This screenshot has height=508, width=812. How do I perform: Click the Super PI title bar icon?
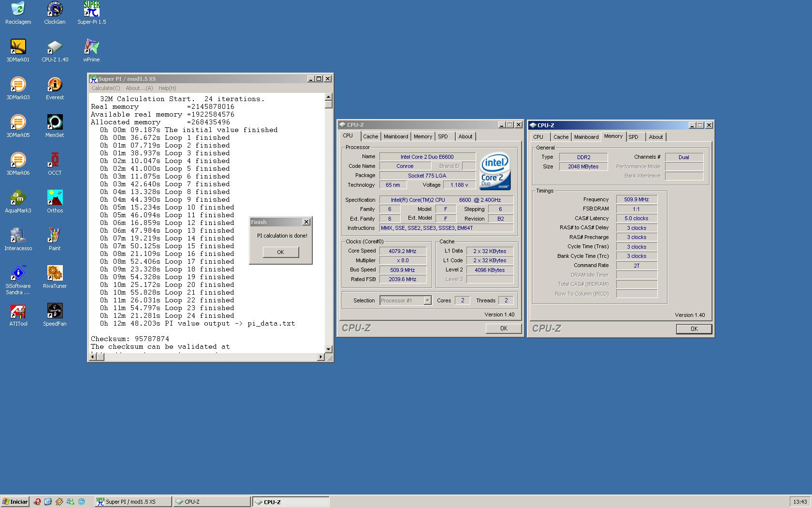93,78
